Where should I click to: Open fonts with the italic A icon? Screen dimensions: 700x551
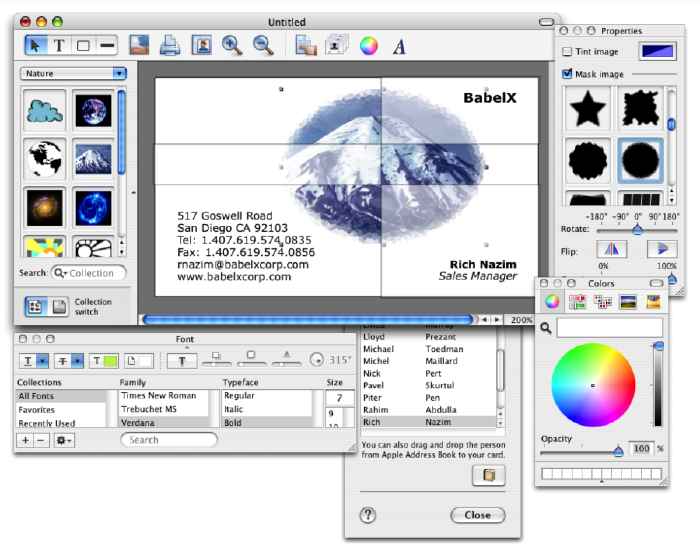click(400, 46)
